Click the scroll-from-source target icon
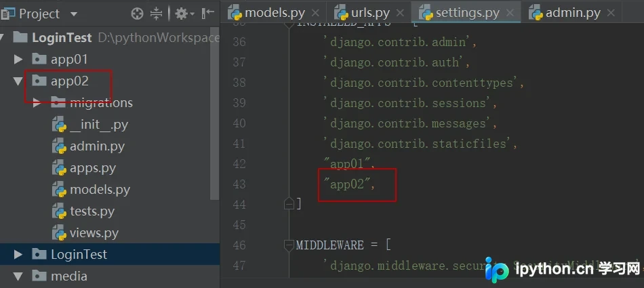This screenshot has width=644, height=288. [137, 14]
